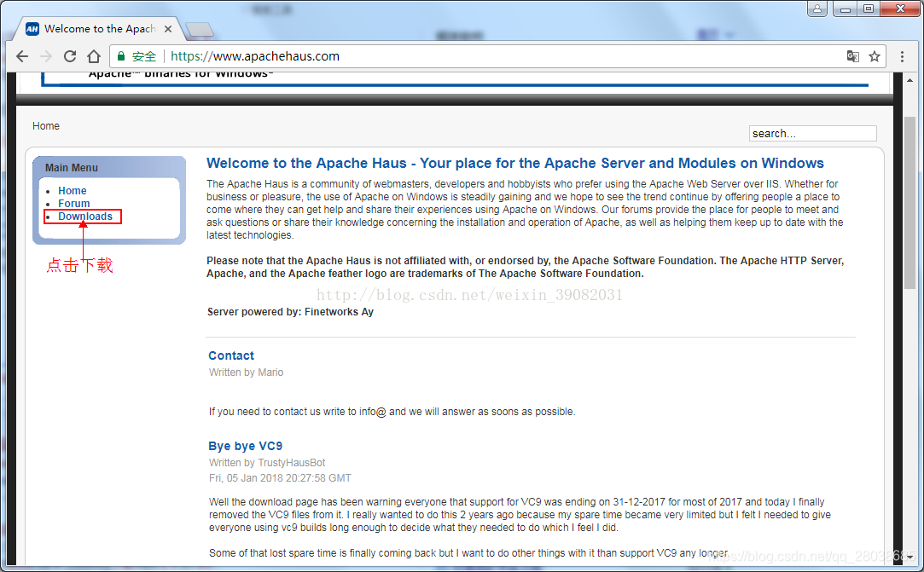
Task: Bookmark this page with the star icon
Action: click(x=875, y=56)
